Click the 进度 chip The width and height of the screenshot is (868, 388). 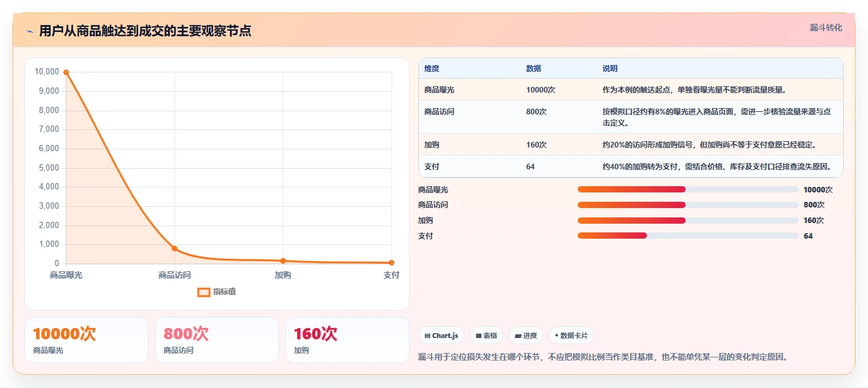pos(526,336)
